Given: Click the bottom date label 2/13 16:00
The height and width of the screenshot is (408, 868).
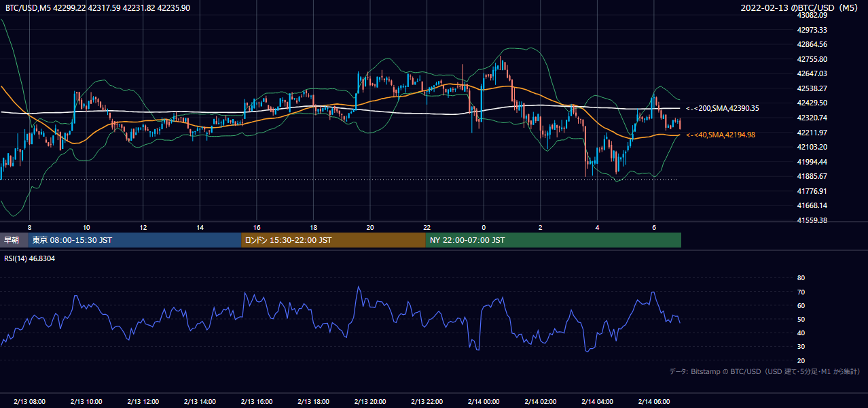Looking at the screenshot, I should (257, 402).
